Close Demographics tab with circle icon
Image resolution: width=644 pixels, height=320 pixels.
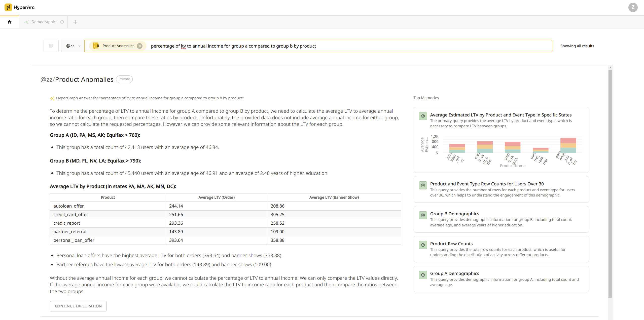62,22
